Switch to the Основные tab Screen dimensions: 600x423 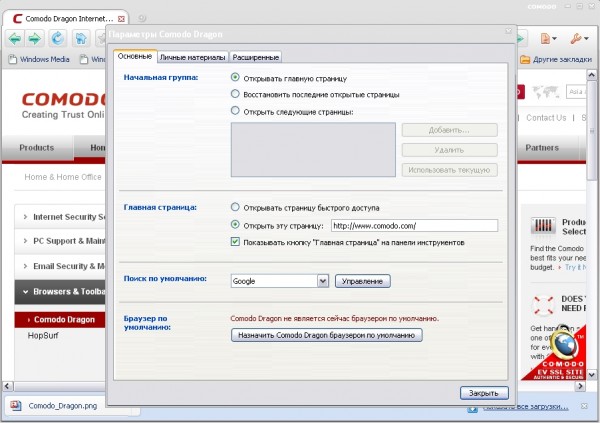(135, 56)
